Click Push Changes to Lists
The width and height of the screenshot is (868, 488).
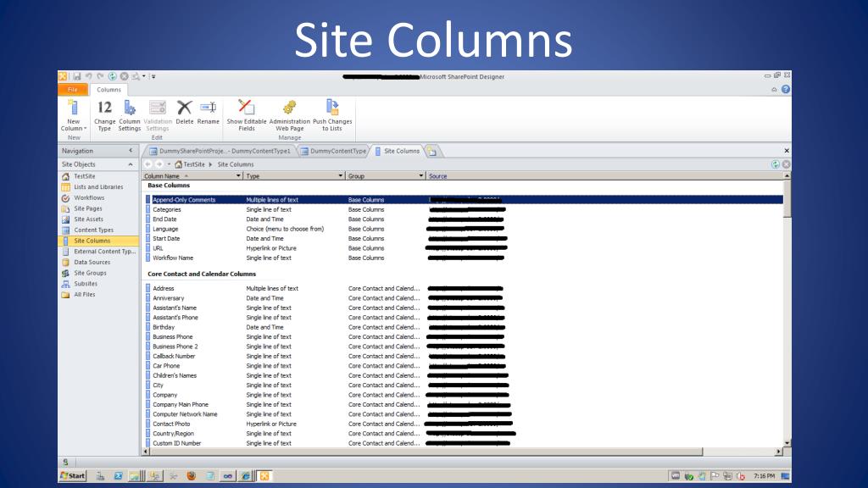(x=332, y=115)
